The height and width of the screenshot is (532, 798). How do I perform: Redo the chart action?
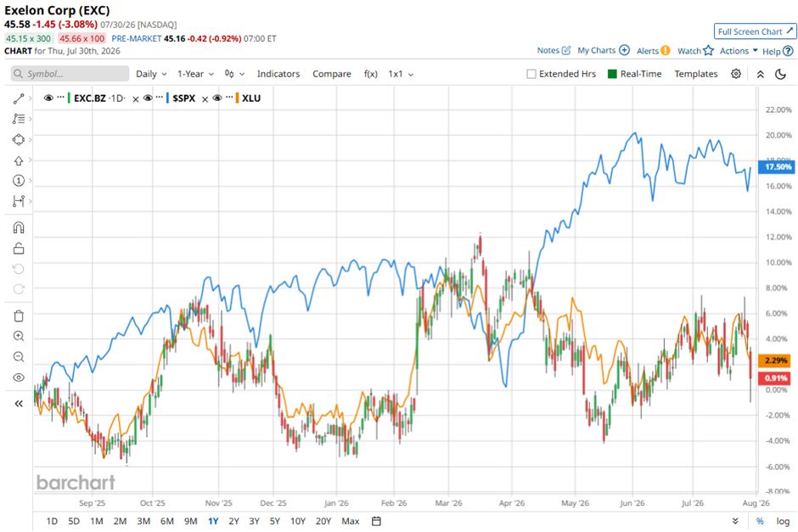tap(19, 288)
